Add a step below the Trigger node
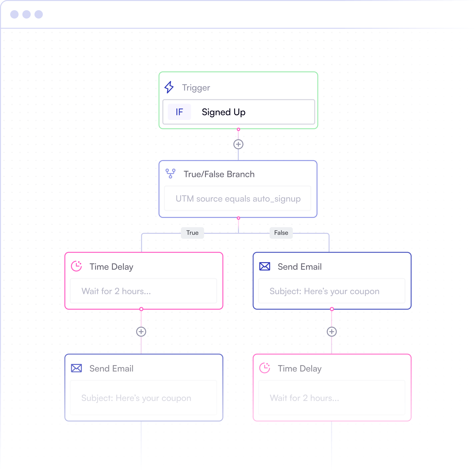 point(238,144)
